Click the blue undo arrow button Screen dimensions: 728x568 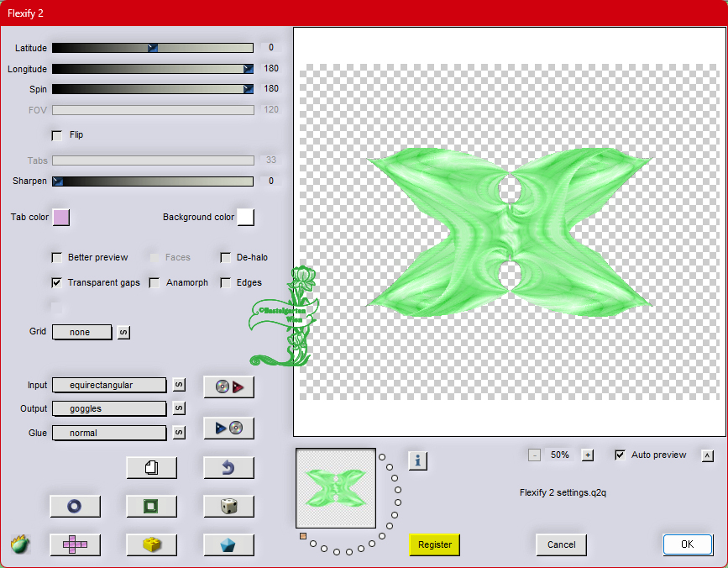point(228,468)
